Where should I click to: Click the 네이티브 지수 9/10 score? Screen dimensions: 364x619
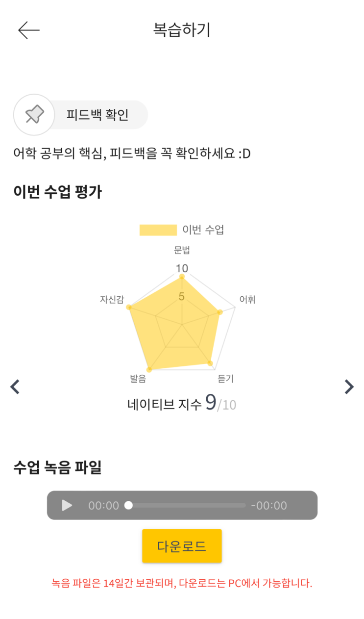(x=182, y=403)
